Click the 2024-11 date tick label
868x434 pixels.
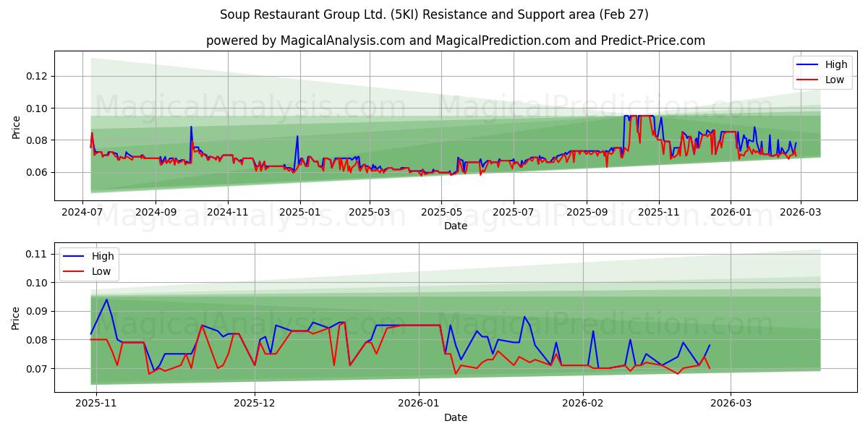coord(228,213)
